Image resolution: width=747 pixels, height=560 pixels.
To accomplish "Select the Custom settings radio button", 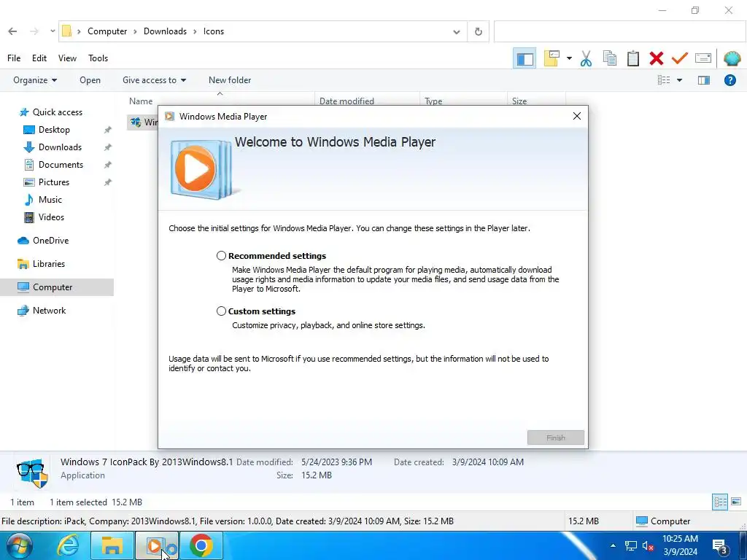I will pyautogui.click(x=221, y=311).
